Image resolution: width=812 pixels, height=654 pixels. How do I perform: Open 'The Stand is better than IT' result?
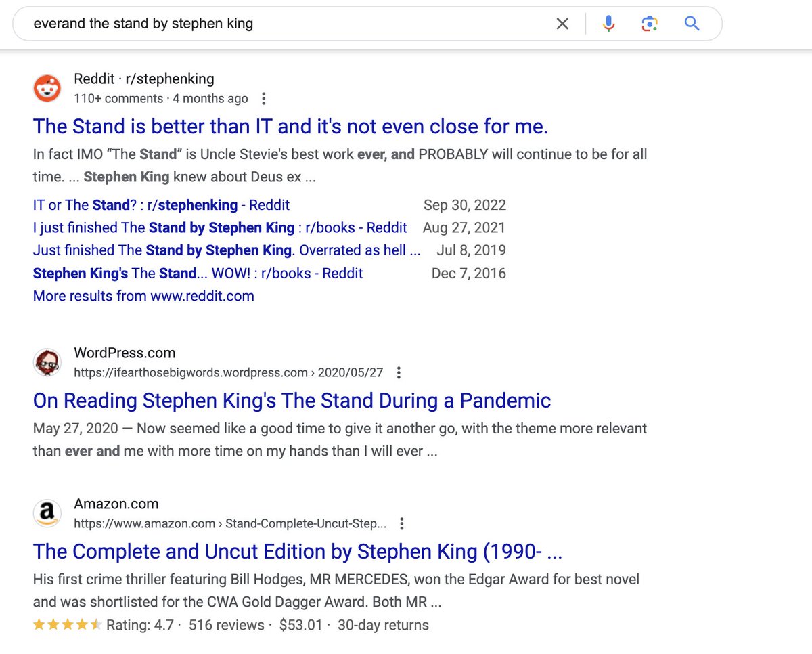290,127
